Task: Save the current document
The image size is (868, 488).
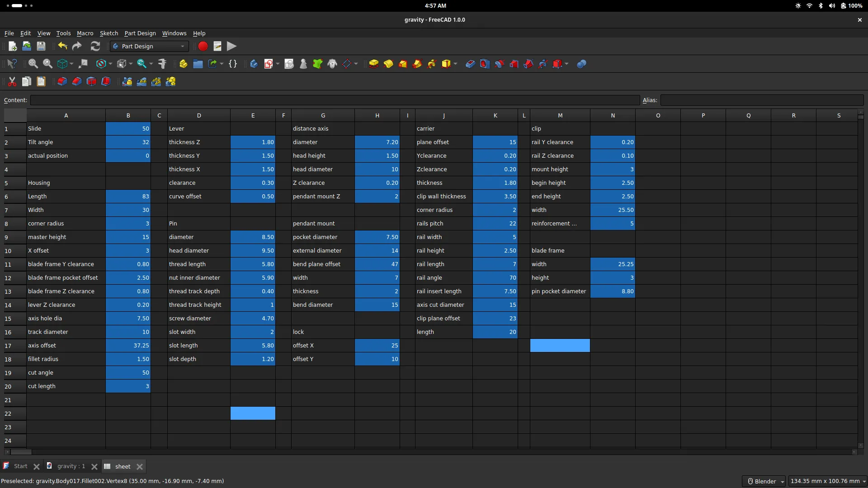Action: [x=41, y=46]
